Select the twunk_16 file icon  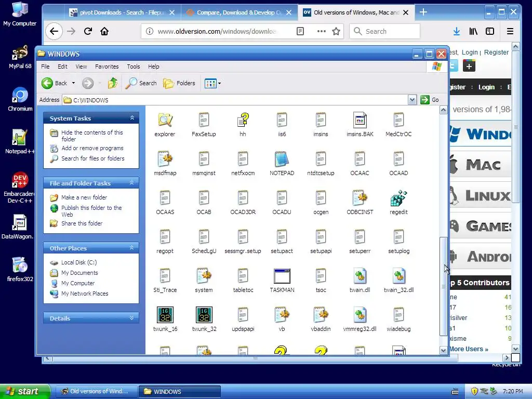point(165,315)
